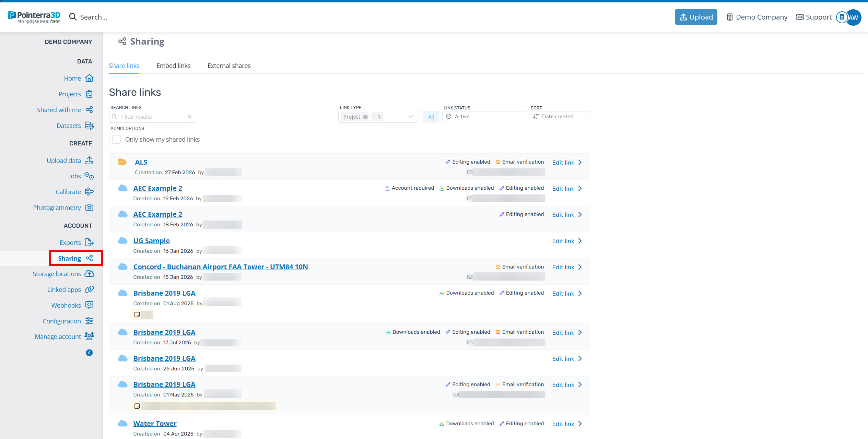Switch to Embed links tab
This screenshot has width=868, height=439.
[x=173, y=66]
